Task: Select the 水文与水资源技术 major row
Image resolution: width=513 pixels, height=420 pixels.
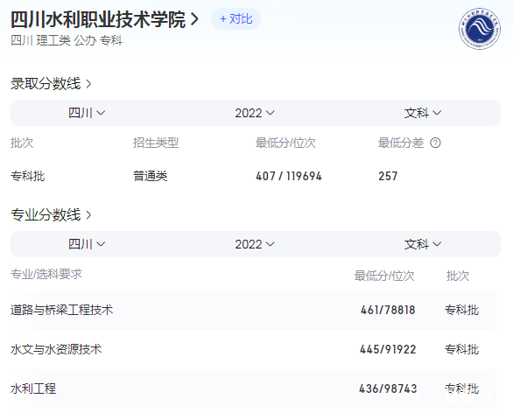Action: point(256,349)
